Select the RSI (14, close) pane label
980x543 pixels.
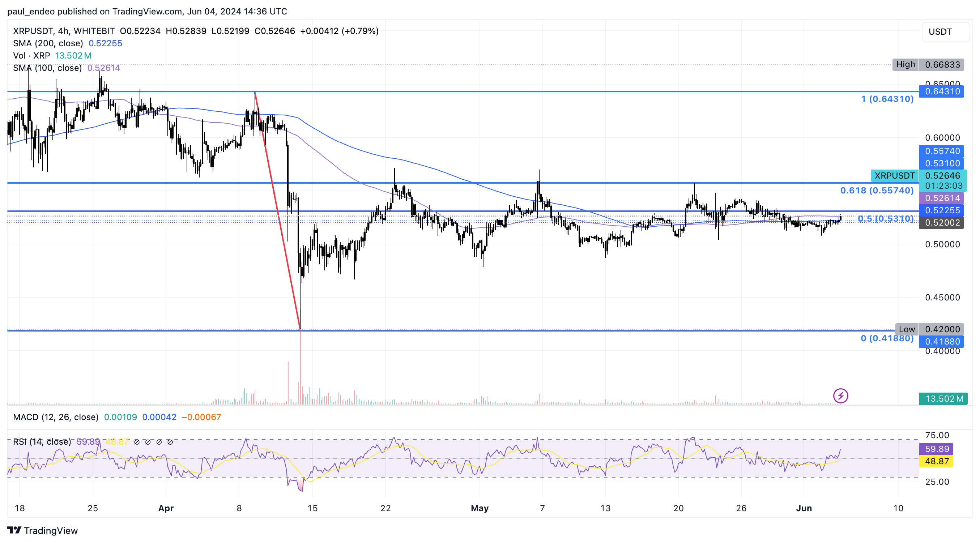pos(43,441)
